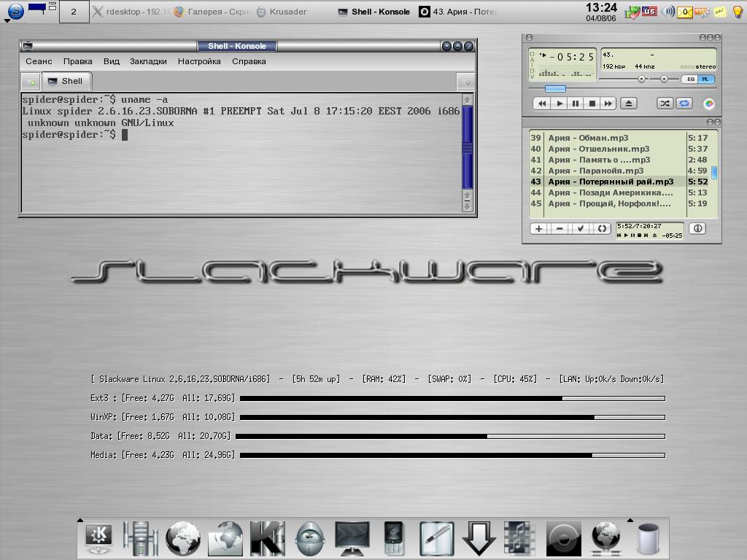Open the notebook with pen dock icon
Image resolution: width=747 pixels, height=560 pixels.
pyautogui.click(x=436, y=539)
